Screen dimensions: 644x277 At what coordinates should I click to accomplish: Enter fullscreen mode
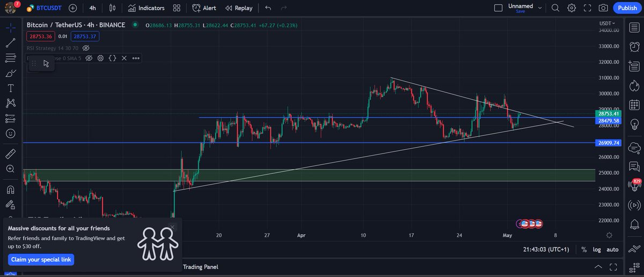click(587, 8)
